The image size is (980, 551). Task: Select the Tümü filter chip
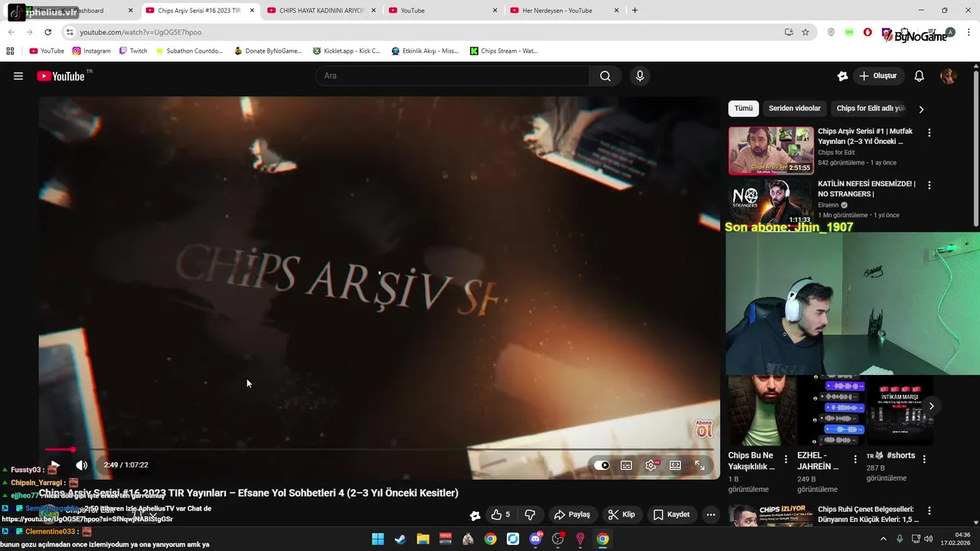[743, 109]
